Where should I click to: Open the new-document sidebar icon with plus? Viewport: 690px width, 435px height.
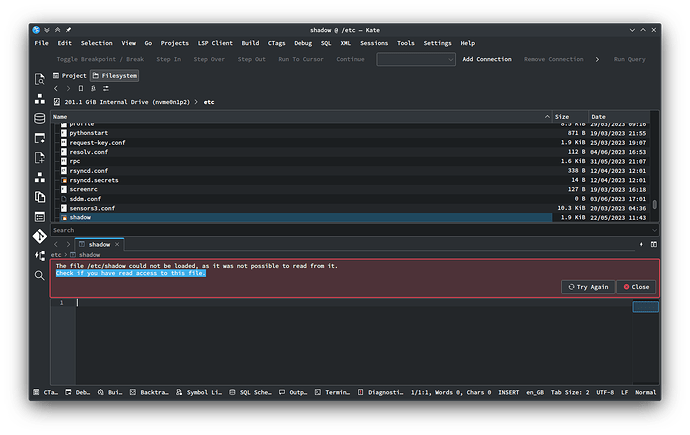pos(40,157)
